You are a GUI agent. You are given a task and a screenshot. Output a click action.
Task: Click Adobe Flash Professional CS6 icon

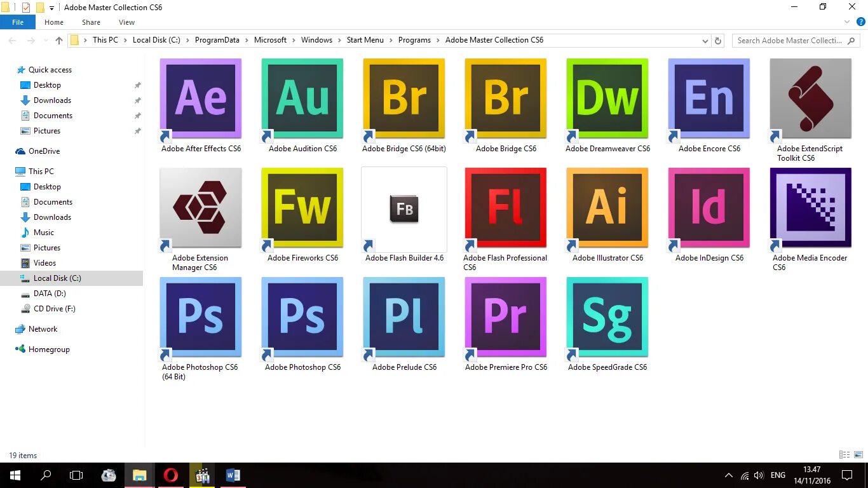506,208
